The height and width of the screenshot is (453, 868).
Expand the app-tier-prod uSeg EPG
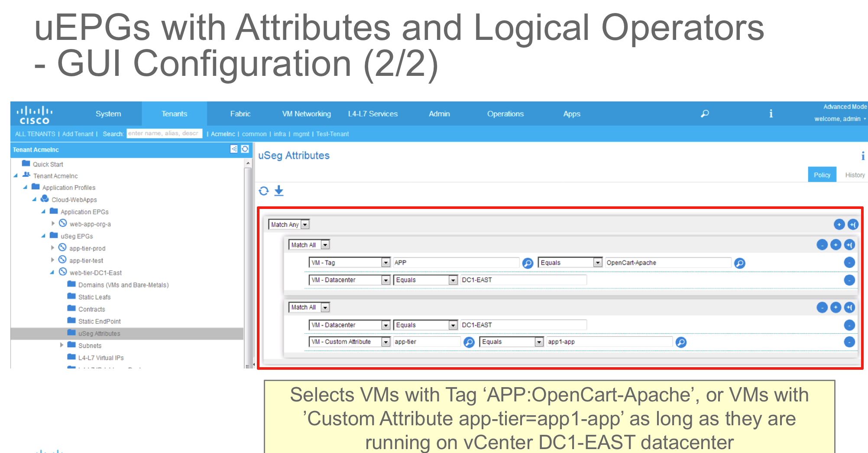(52, 248)
